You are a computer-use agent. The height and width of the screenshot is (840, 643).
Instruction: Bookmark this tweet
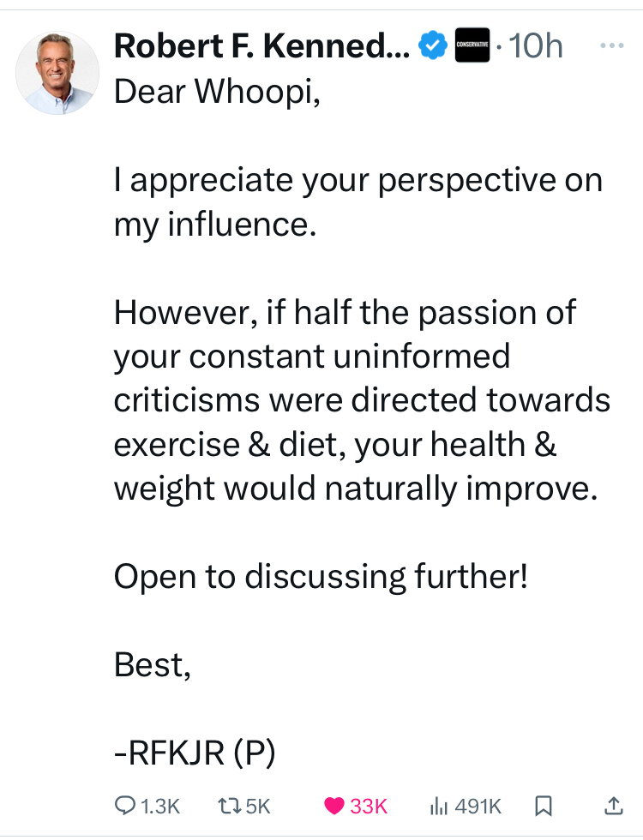pos(542,806)
